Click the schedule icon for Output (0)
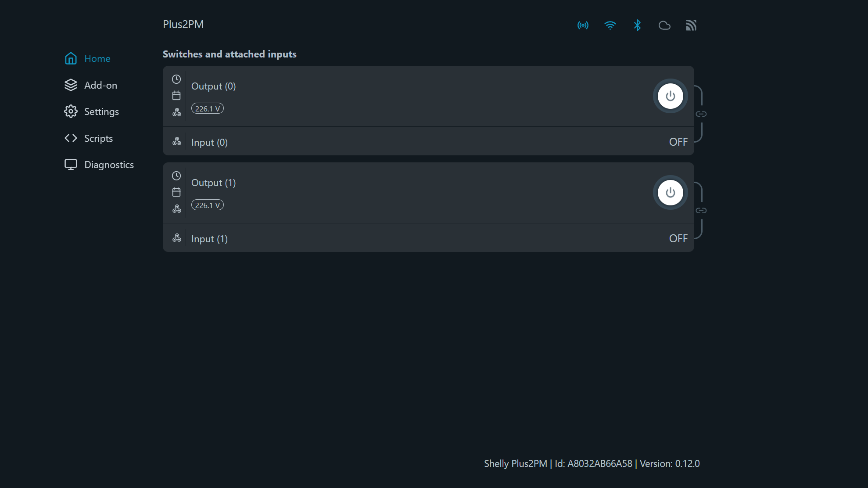 (x=176, y=95)
